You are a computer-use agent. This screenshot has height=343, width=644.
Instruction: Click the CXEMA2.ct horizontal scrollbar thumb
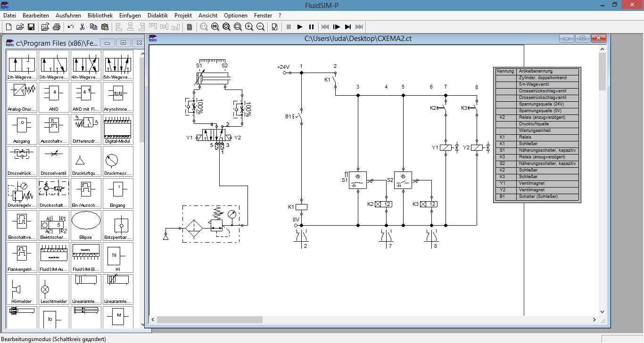[209, 319]
